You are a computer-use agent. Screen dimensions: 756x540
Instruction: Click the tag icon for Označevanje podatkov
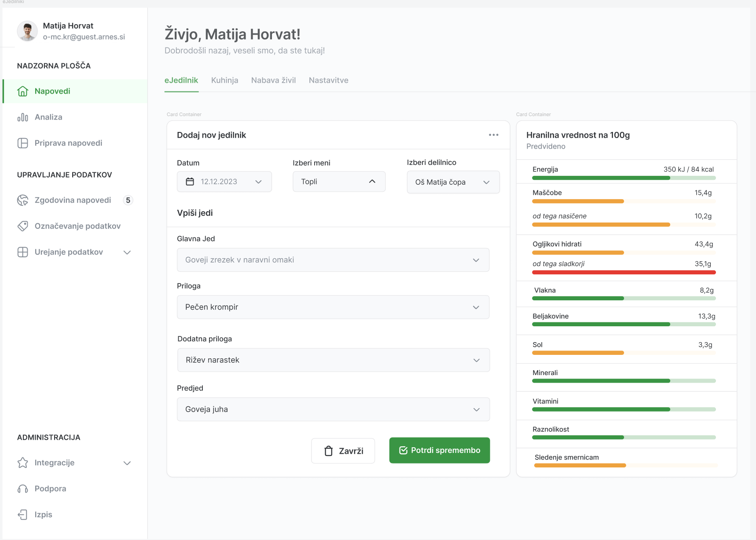pyautogui.click(x=22, y=226)
